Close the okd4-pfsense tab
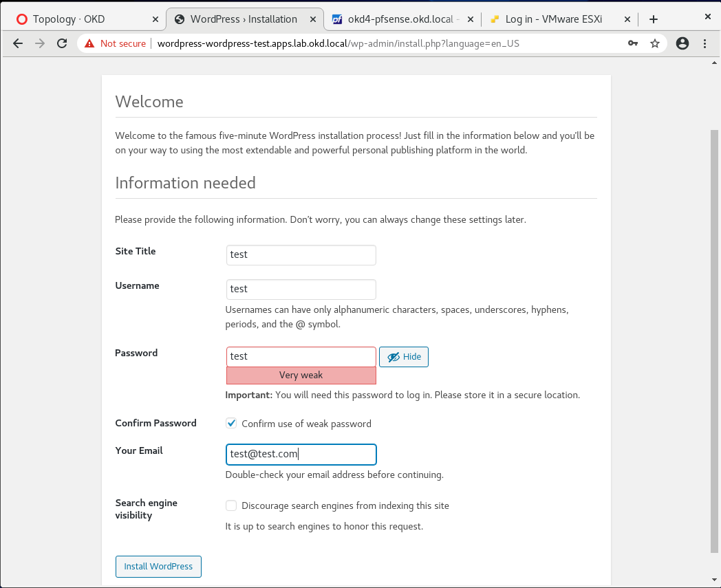Screen dimensions: 721x588 pyautogui.click(x=471, y=19)
